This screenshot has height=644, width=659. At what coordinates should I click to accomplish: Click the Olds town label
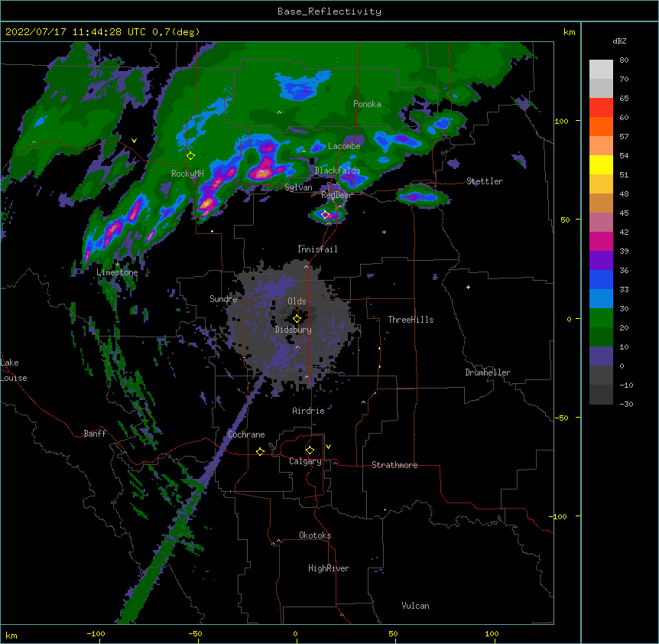(x=297, y=301)
